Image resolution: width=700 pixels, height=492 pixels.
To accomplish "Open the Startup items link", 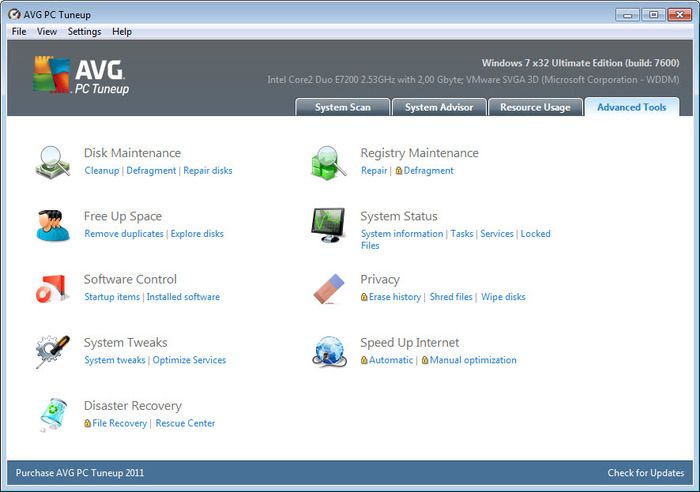I will pos(112,297).
